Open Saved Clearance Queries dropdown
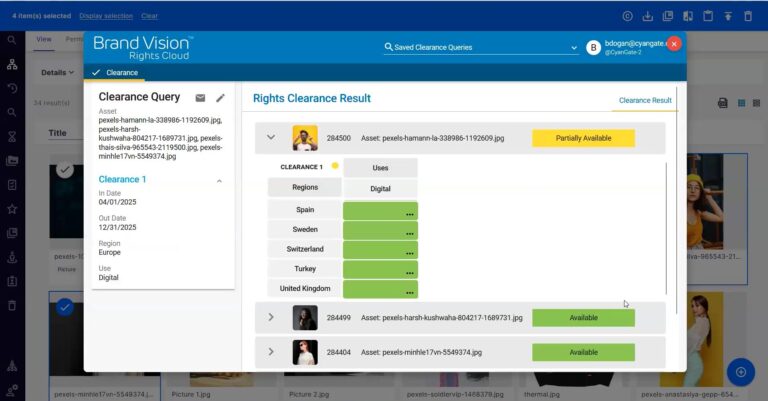Viewport: 768px width, 401px height. [x=481, y=47]
